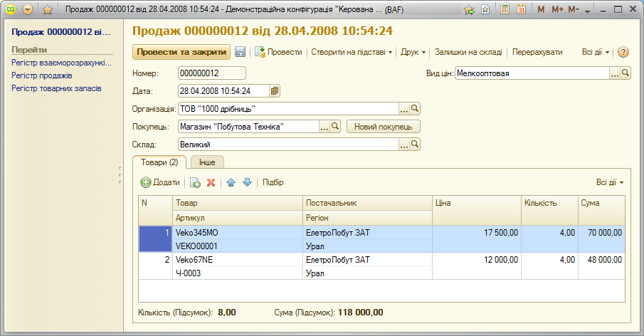Open the calendar picker beside the date field
This screenshot has width=644, height=336.
(x=275, y=91)
